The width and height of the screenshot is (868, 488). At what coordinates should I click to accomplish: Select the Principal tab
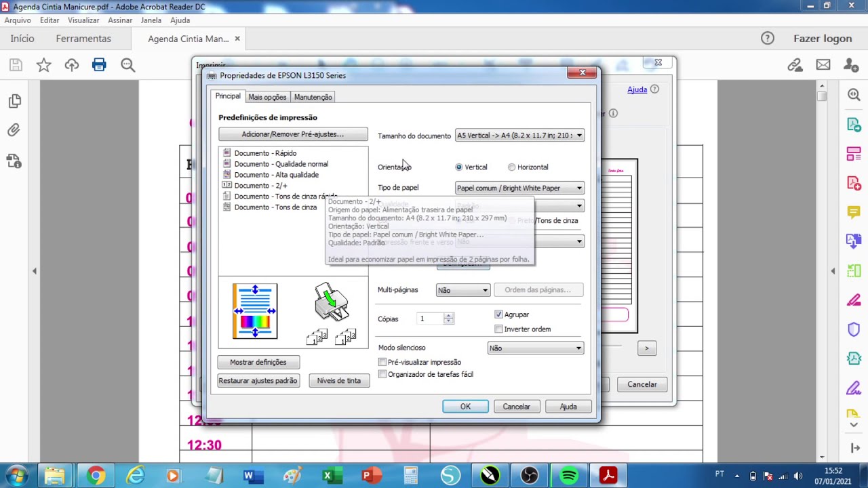coord(228,96)
